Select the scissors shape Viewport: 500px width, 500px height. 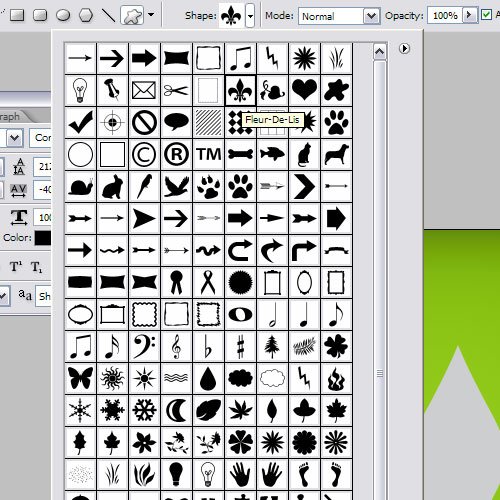tap(176, 90)
